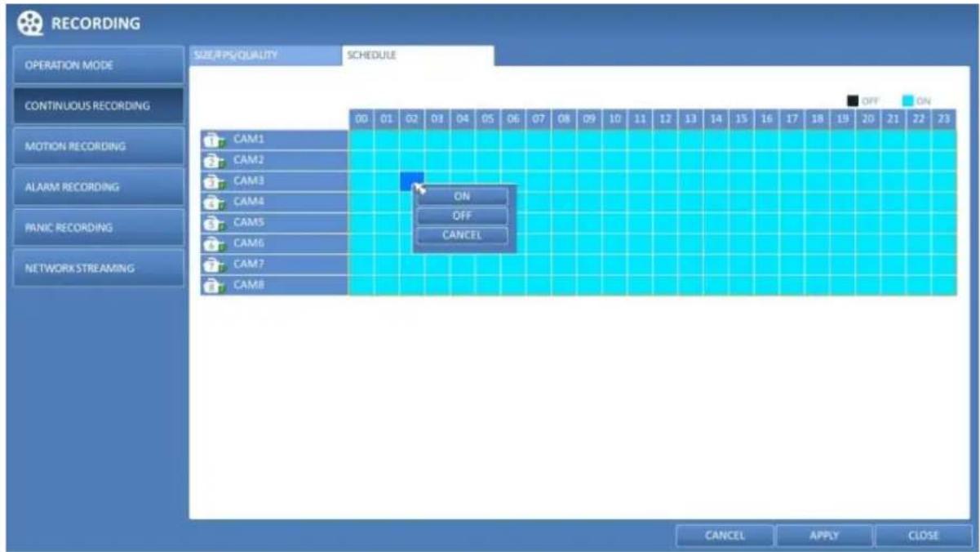The height and width of the screenshot is (552, 980).
Task: Toggle CAM1 schedule cell at hour 00
Action: coord(361,140)
